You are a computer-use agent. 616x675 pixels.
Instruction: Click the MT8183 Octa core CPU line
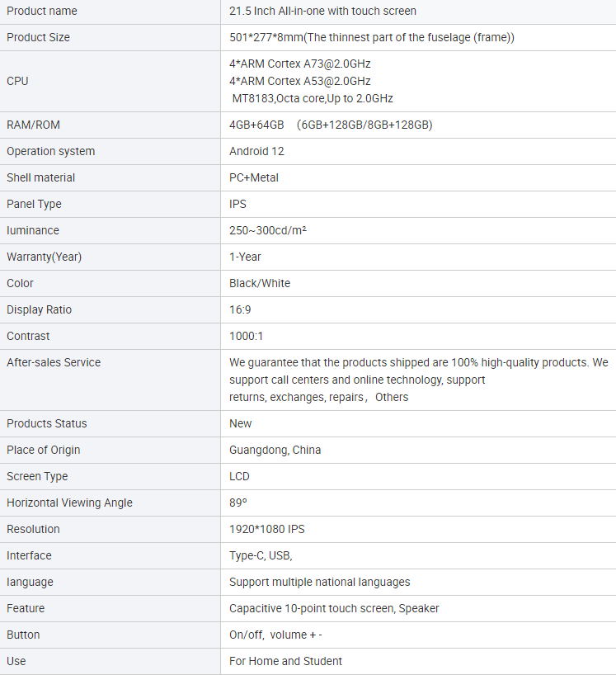[x=313, y=98]
